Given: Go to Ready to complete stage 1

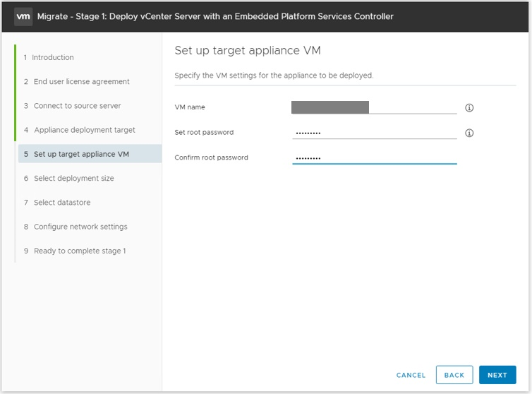Looking at the screenshot, I should point(75,251).
